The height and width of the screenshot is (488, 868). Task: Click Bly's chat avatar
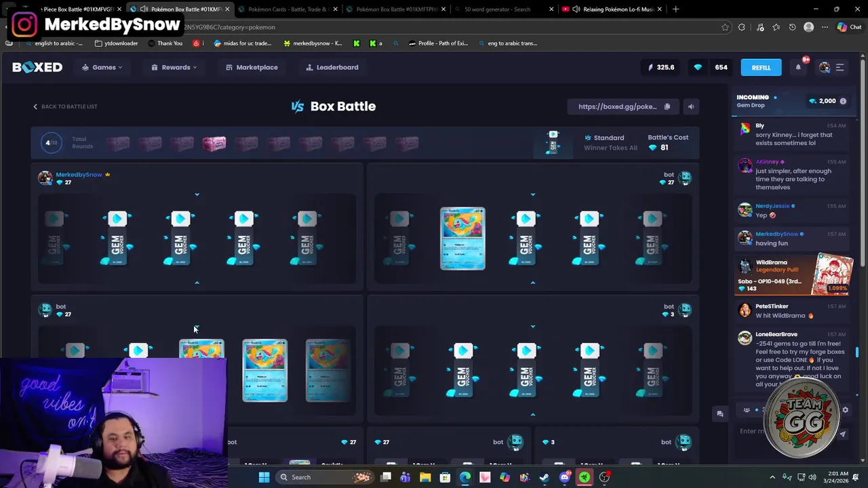(745, 129)
